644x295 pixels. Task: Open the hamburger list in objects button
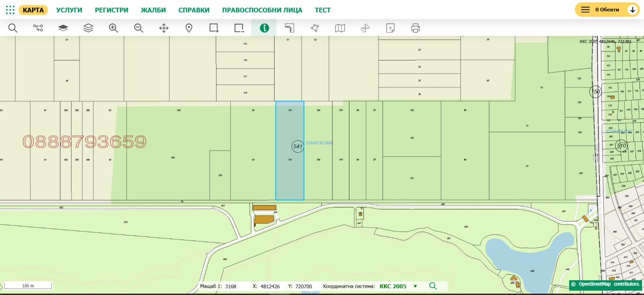coord(585,10)
